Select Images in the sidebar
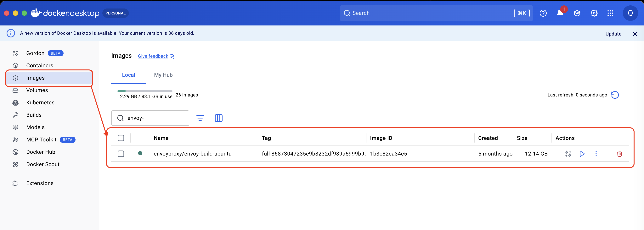Viewport: 644px width, 230px height. coord(49,78)
